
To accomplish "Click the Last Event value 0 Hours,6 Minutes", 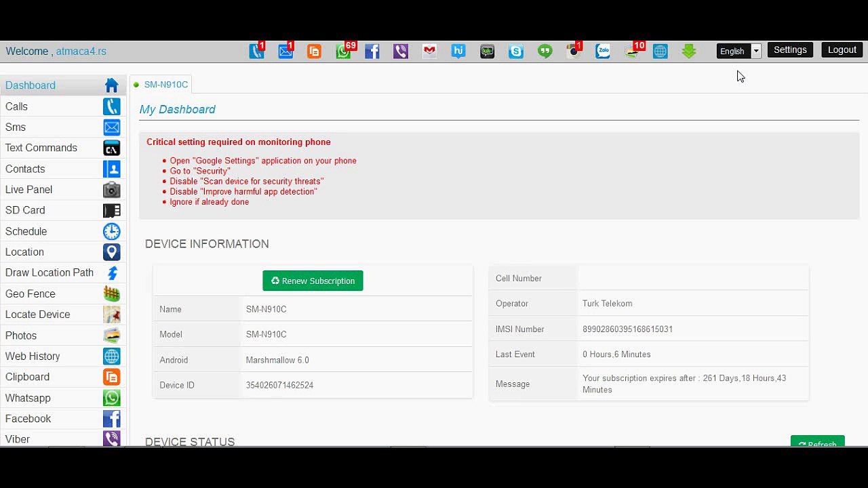I will coord(616,354).
